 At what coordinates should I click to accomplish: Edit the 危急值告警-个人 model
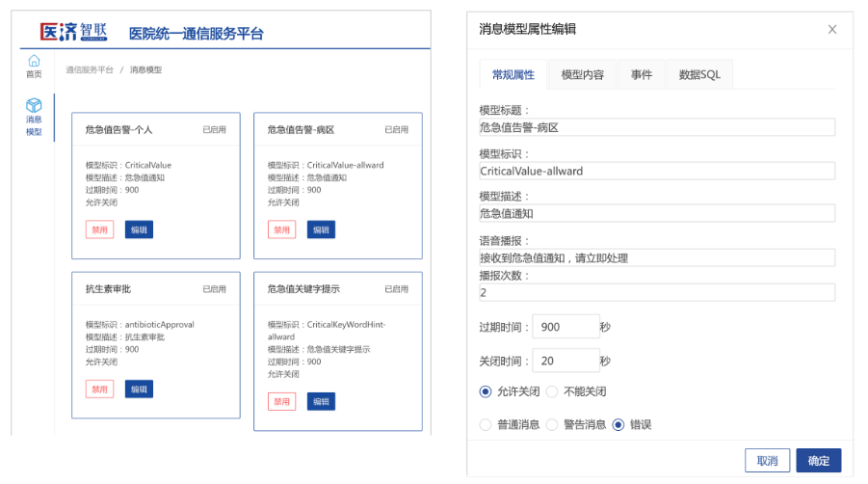point(139,229)
